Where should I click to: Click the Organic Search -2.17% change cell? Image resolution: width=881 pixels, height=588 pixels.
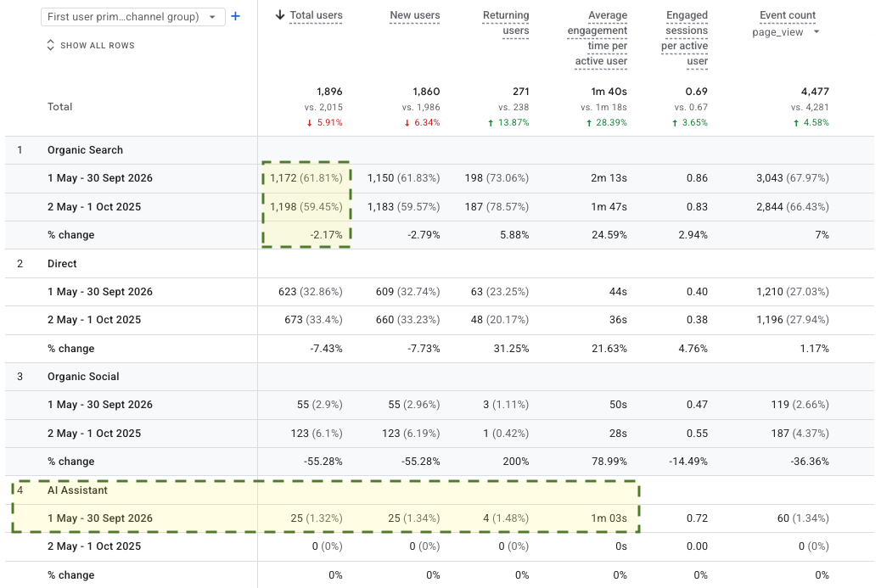click(x=327, y=235)
